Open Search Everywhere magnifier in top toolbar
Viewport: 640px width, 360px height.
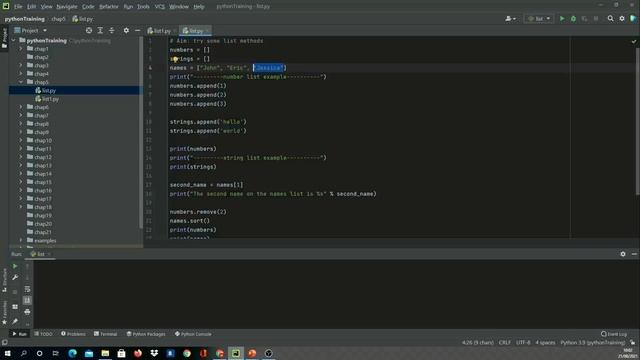(610, 19)
